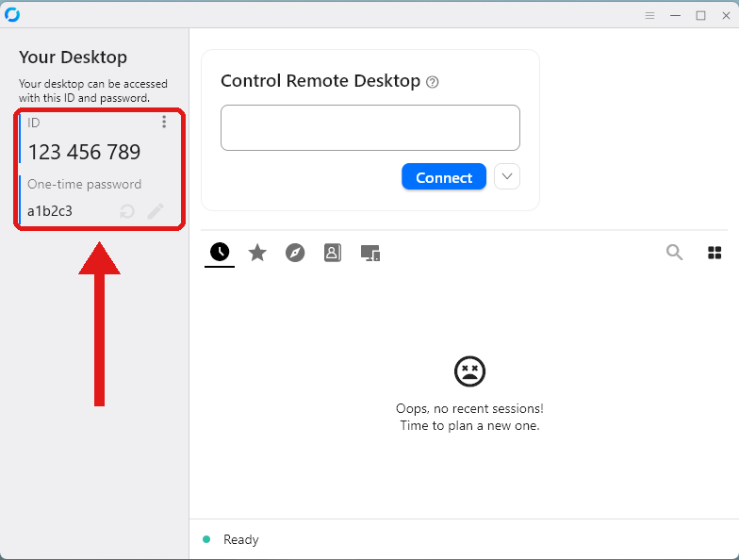739x560 pixels.
Task: Click the one-time password a1b2c3
Action: tap(50, 211)
